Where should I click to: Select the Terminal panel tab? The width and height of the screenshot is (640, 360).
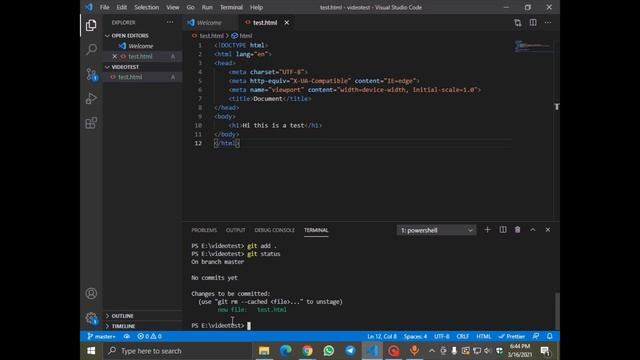tap(316, 230)
